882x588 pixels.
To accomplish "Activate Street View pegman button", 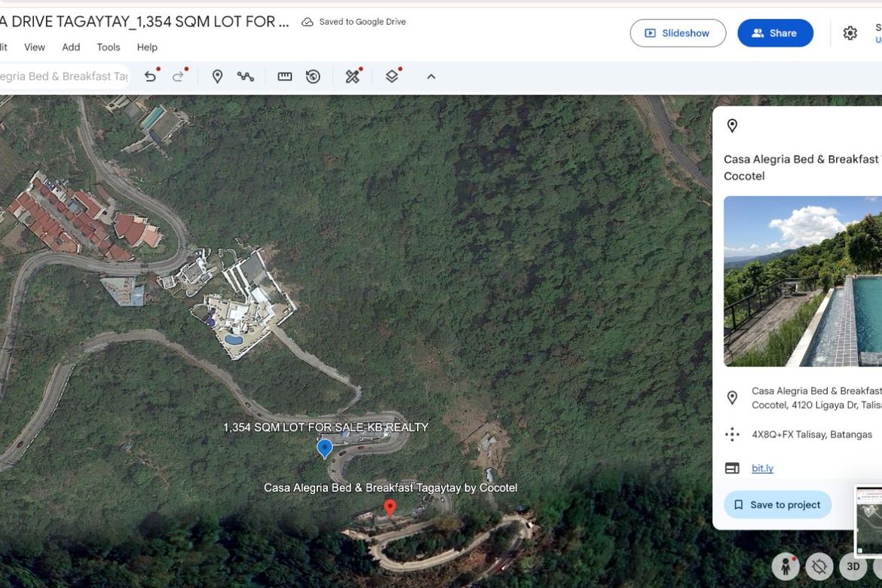I will coord(786,566).
